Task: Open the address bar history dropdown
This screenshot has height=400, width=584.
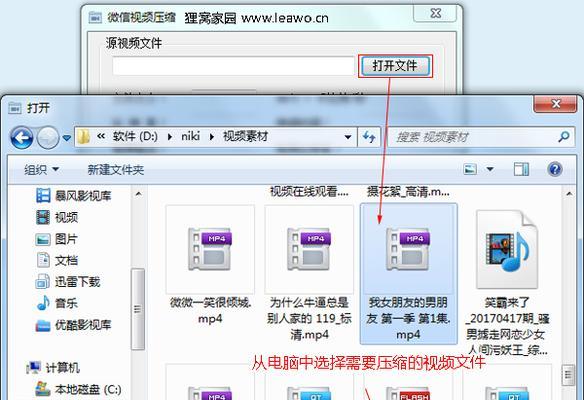Action: [348, 137]
